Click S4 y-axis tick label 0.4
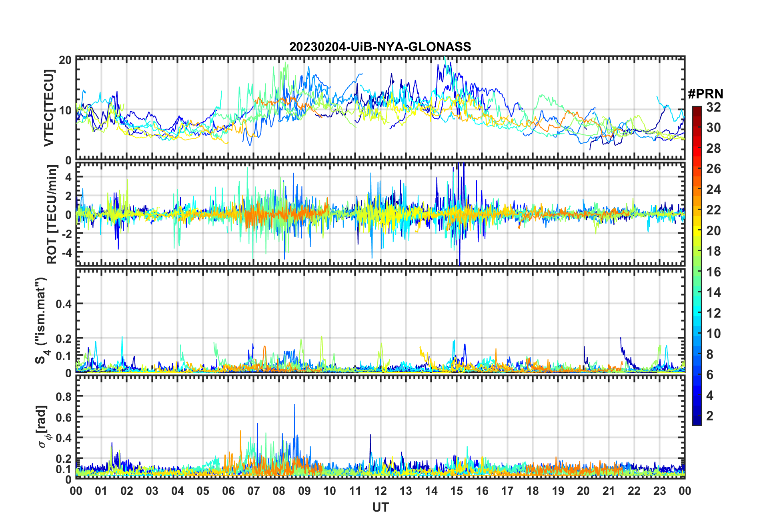The height and width of the screenshot is (532, 761). click(64, 304)
